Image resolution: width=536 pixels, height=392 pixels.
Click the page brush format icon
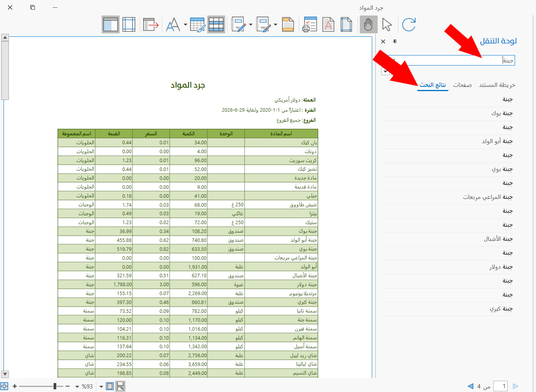coord(264,24)
